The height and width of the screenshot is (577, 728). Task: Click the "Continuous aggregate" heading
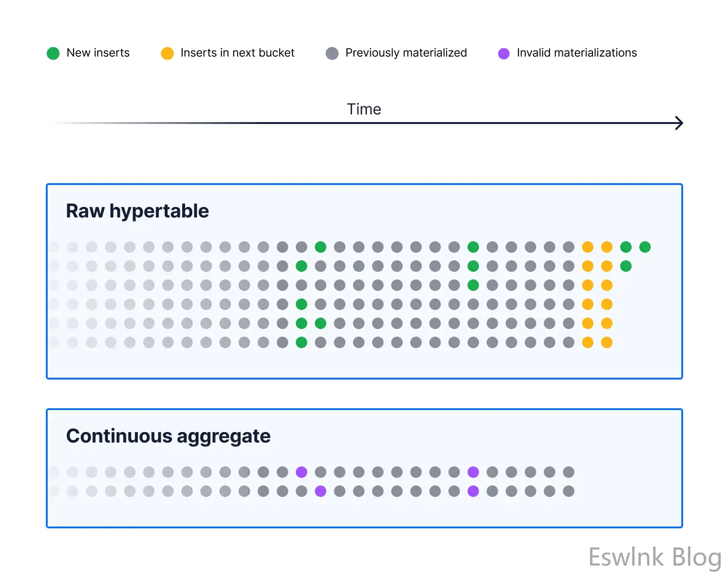point(168,436)
